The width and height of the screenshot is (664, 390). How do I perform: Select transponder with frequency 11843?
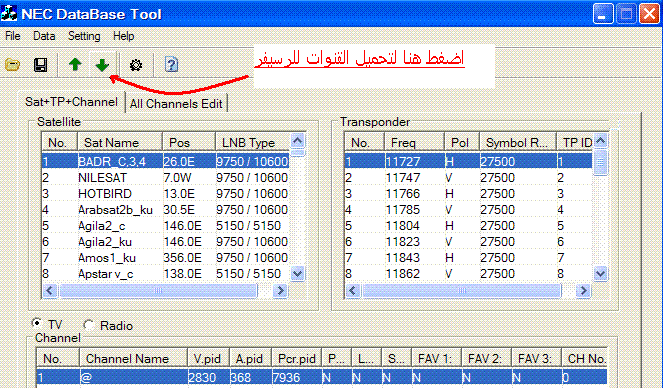click(x=468, y=258)
